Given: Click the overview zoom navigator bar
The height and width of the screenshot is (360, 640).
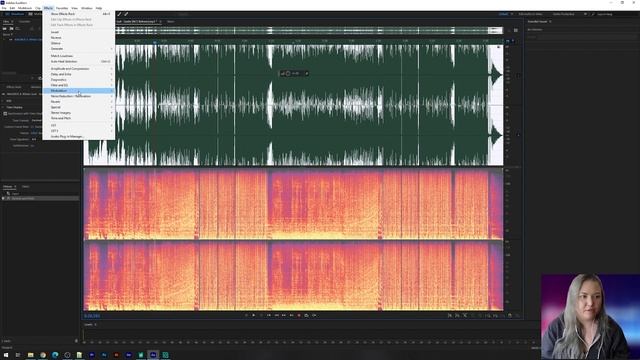Looking at the screenshot, I should 293,31.
